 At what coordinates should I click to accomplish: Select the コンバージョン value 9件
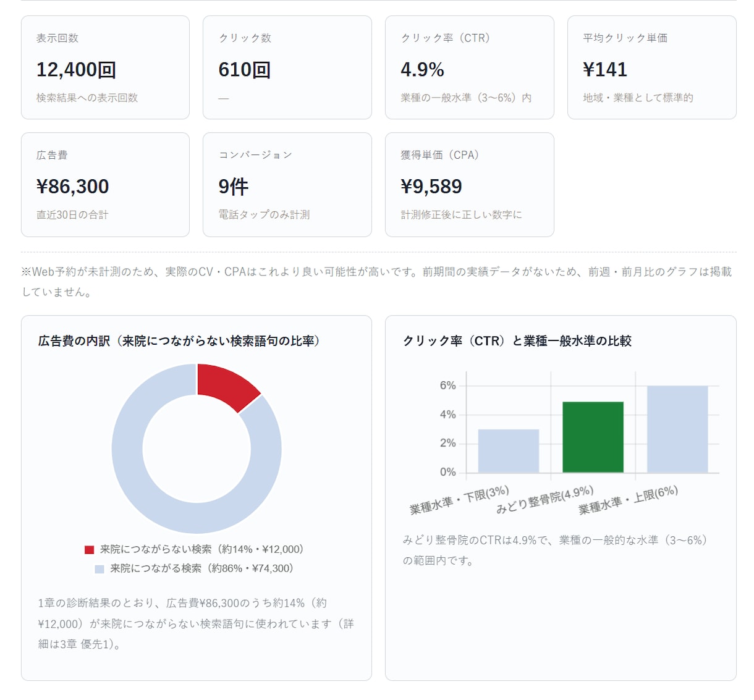coord(234,187)
